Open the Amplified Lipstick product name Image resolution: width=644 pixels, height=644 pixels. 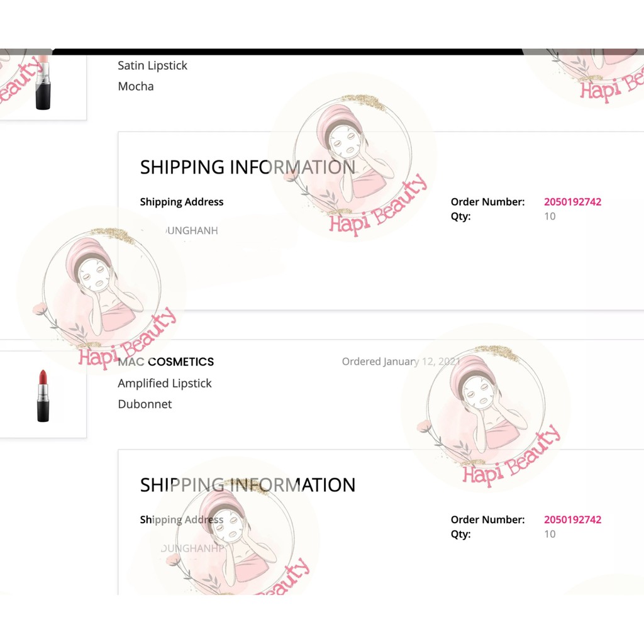[x=165, y=383]
